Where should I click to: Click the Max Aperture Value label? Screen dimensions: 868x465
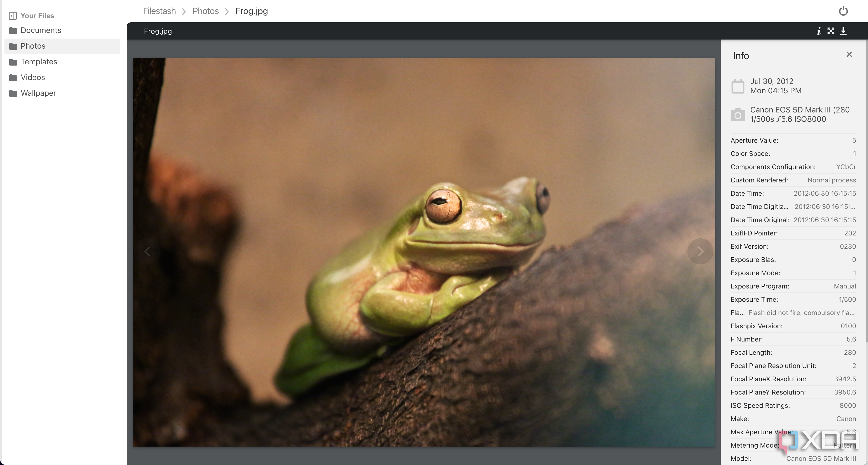click(762, 432)
